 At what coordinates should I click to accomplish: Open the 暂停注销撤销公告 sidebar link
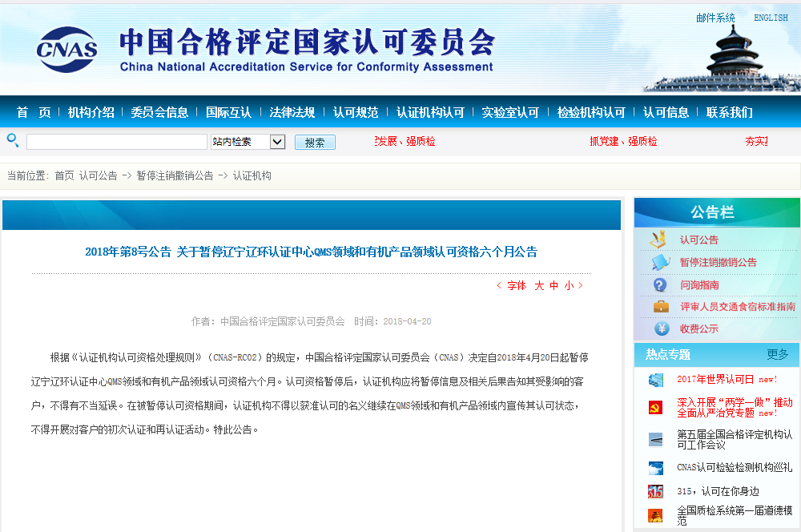pyautogui.click(x=718, y=262)
